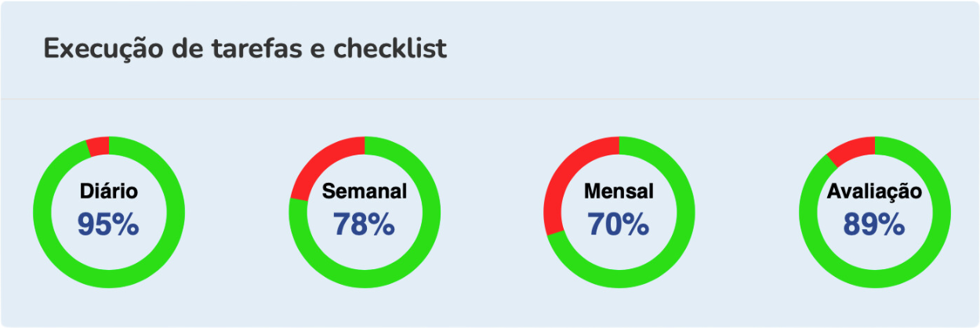980x328 pixels.
Task: Select the Avaliação label text
Action: click(874, 191)
